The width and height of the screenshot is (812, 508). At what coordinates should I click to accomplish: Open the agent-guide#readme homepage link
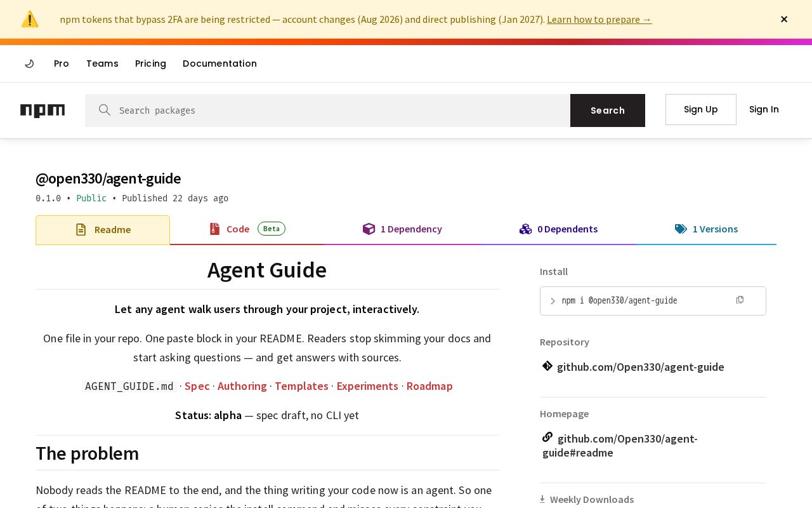pyautogui.click(x=620, y=446)
